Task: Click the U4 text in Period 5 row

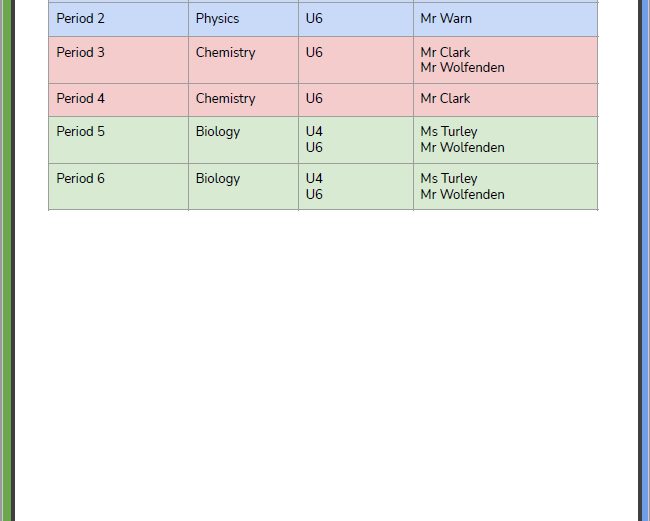Action: pyautogui.click(x=315, y=132)
